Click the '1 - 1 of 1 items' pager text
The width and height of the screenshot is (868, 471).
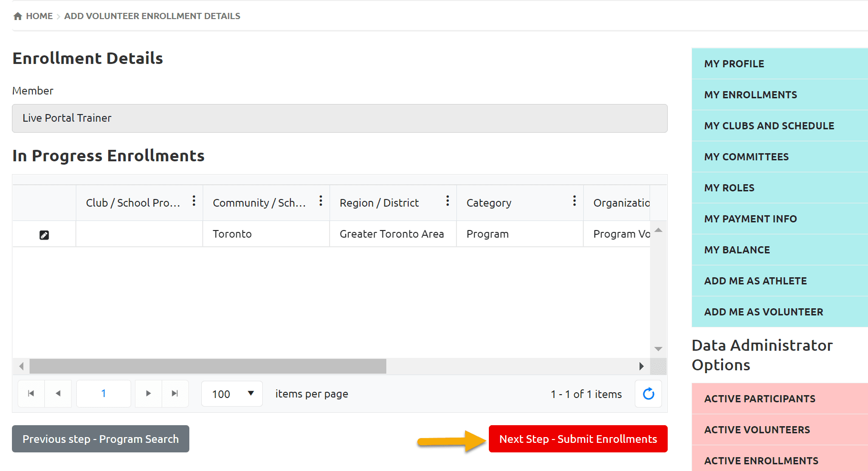point(586,394)
